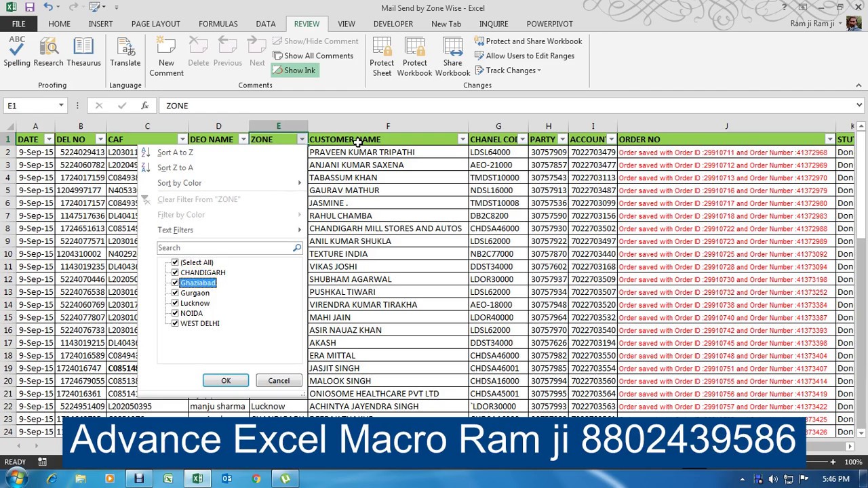Uncheck the Ghaziabad checkbox

(x=175, y=283)
